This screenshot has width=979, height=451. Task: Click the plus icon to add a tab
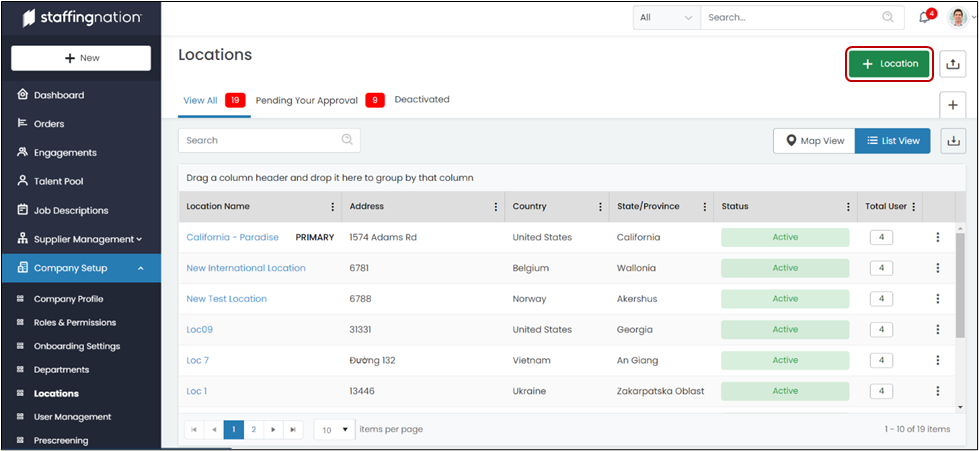tap(953, 105)
